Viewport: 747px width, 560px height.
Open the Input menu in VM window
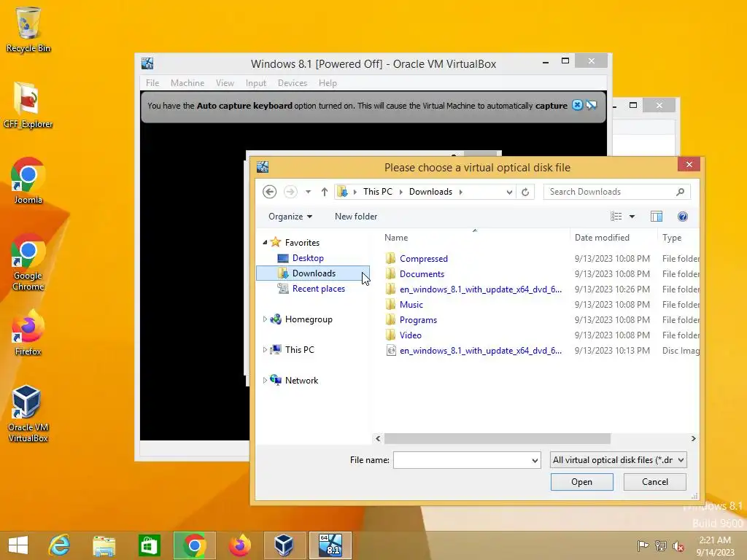(x=256, y=83)
